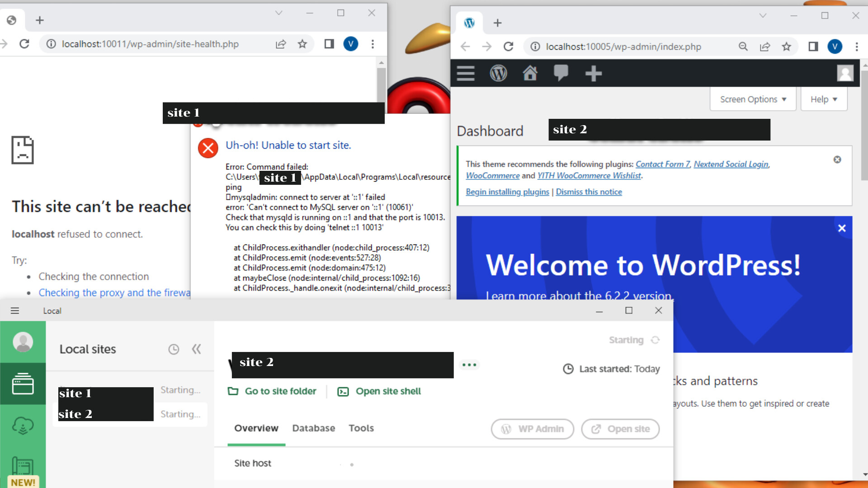The image size is (868, 488).
Task: Open new tab in right browser
Action: click(x=497, y=23)
